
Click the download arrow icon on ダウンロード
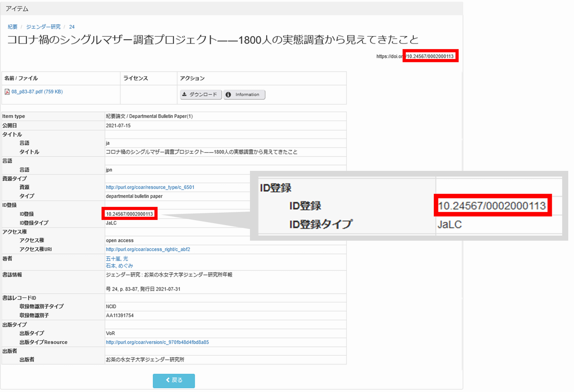coord(184,95)
